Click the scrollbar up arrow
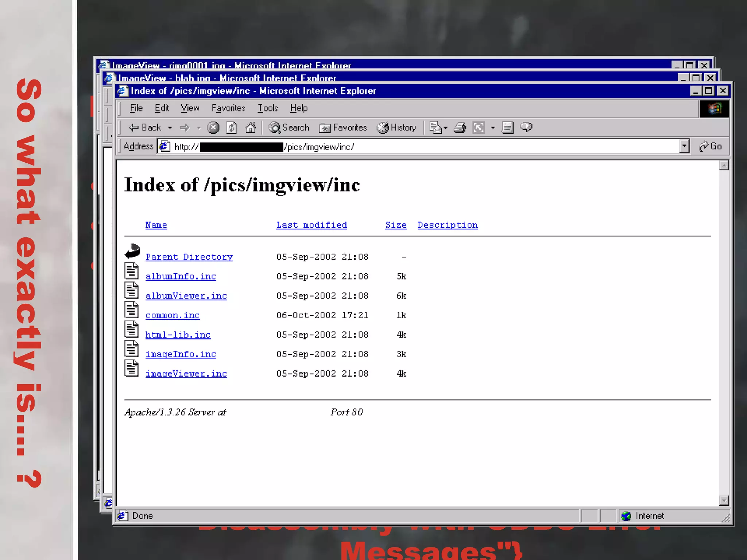 coord(724,165)
